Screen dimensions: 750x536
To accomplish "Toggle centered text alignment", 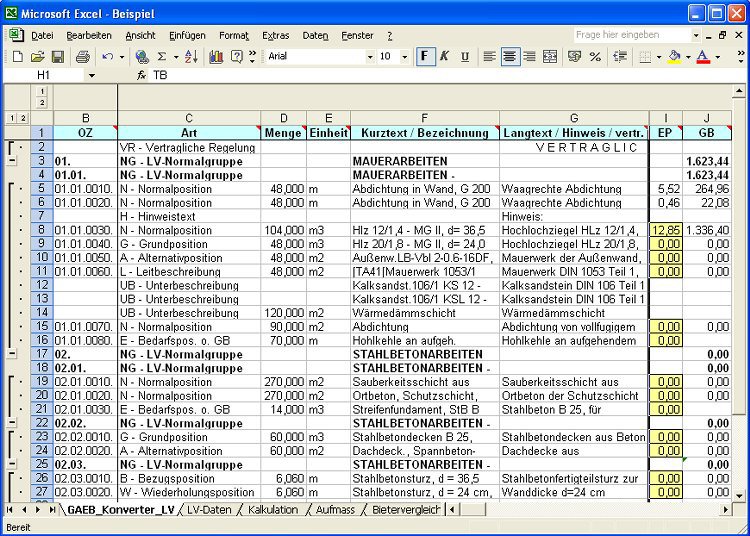I will click(510, 56).
